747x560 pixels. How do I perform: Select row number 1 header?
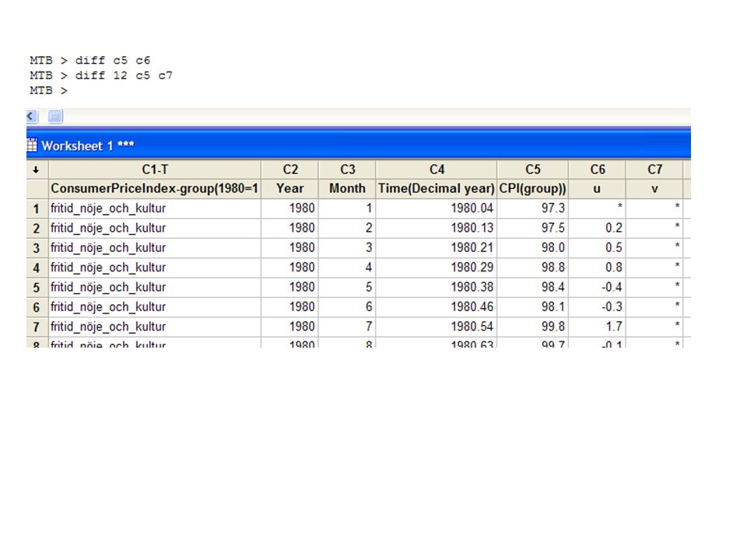click(37, 208)
